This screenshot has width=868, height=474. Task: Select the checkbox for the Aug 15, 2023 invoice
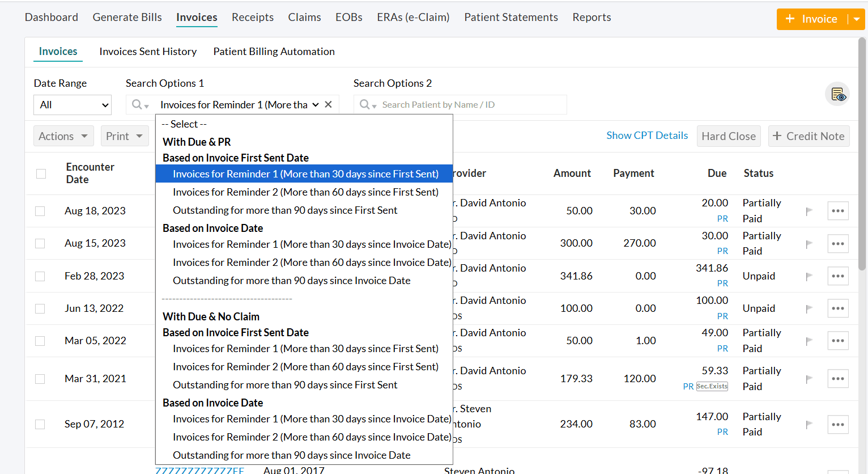tap(41, 243)
